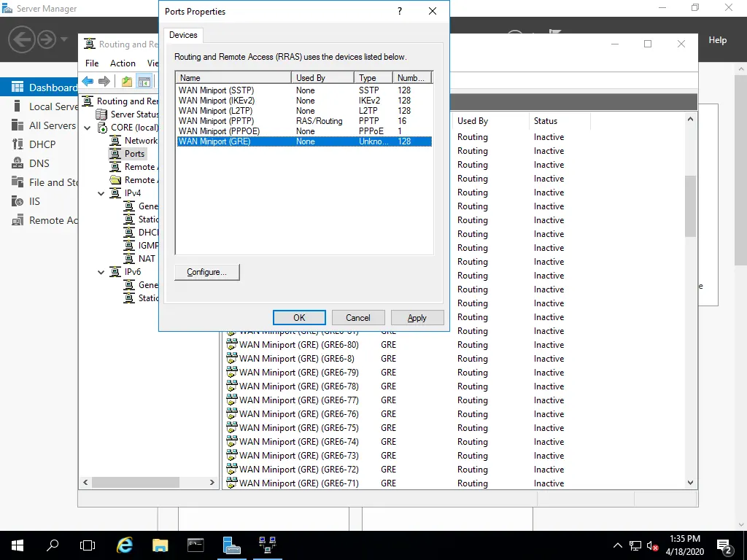Image resolution: width=747 pixels, height=560 pixels.
Task: Click the clock showing 1:35 PM
Action: 684,539
